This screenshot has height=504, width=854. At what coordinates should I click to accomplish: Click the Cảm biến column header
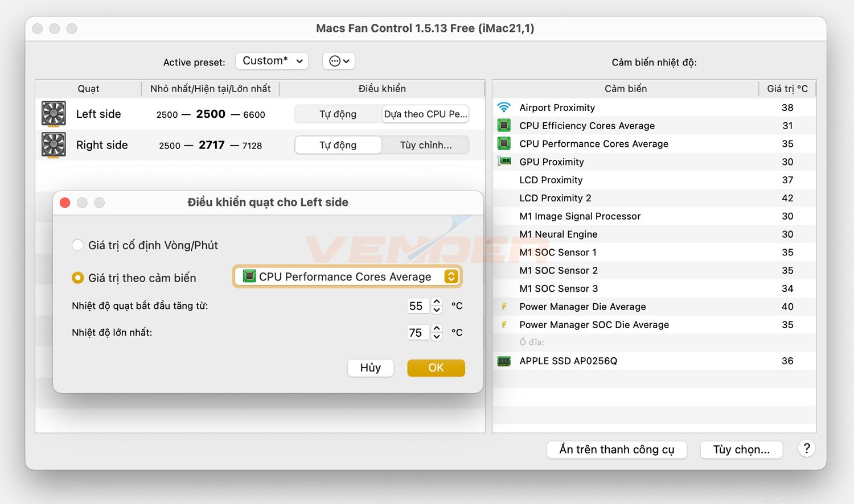pyautogui.click(x=626, y=89)
